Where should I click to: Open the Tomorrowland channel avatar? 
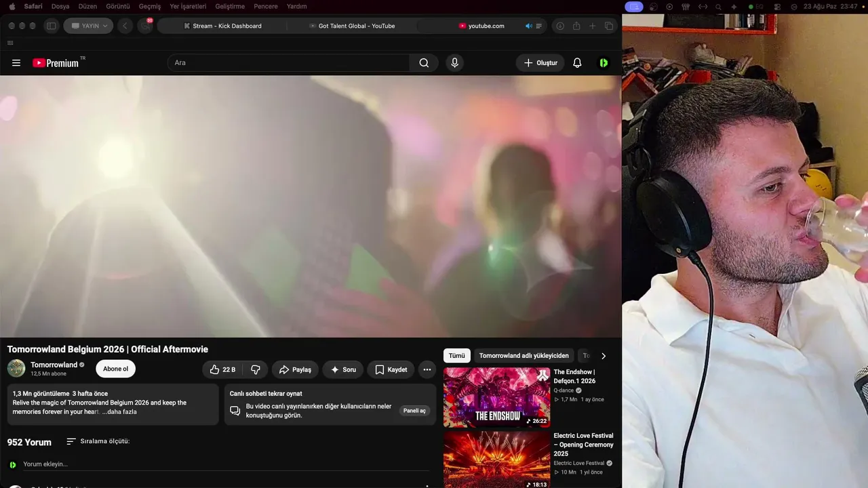(16, 369)
